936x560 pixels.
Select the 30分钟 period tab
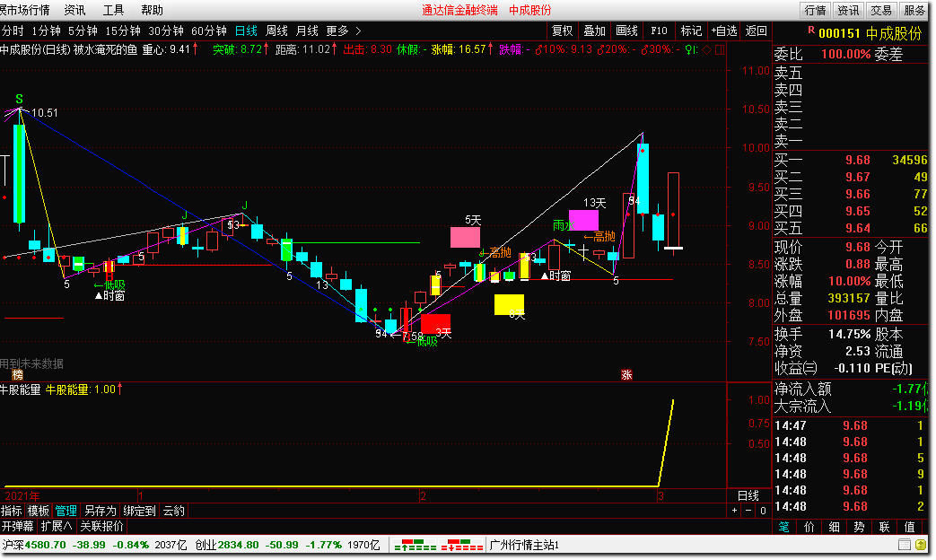[x=165, y=31]
